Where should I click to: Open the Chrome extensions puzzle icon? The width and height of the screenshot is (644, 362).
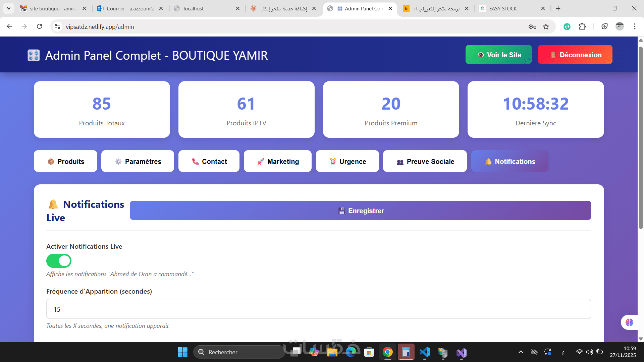coord(582,26)
